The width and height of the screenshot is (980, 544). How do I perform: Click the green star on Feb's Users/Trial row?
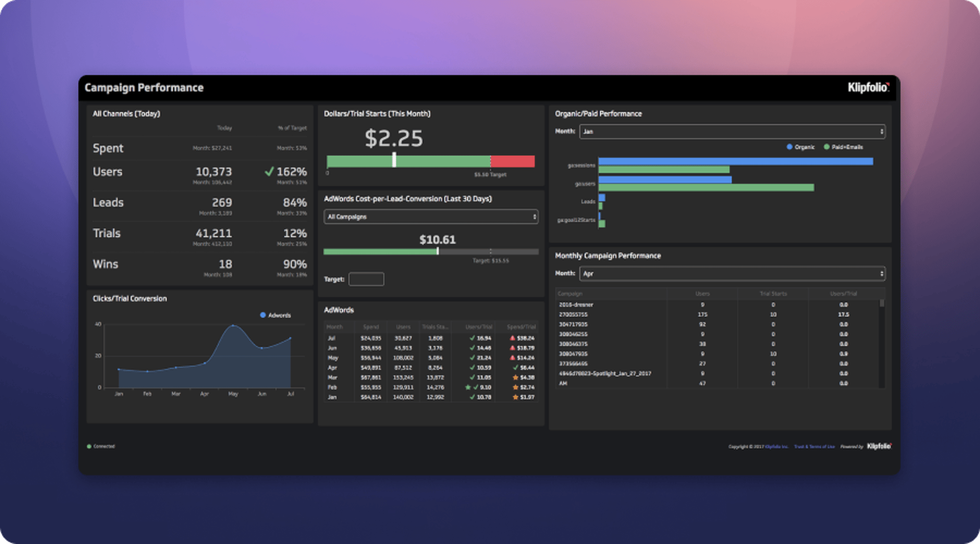(468, 387)
